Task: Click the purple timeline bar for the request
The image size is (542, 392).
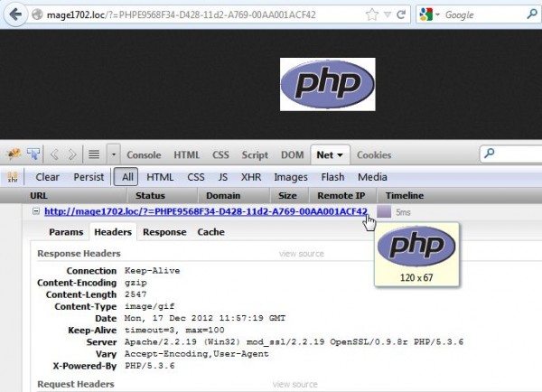Action: pos(384,211)
